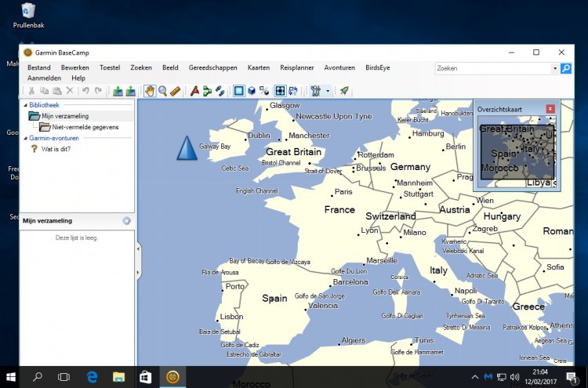
Task: Click the magnifier search button
Action: click(566, 68)
